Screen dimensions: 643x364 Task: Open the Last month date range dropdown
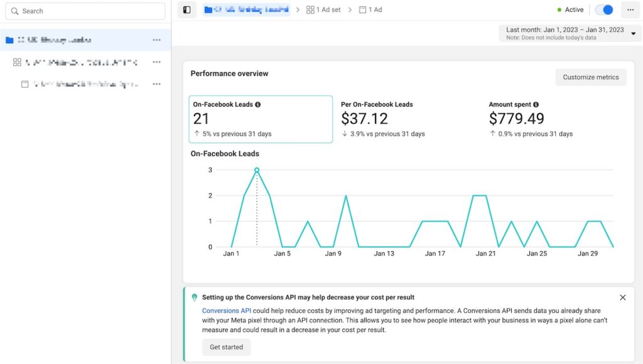tap(570, 33)
